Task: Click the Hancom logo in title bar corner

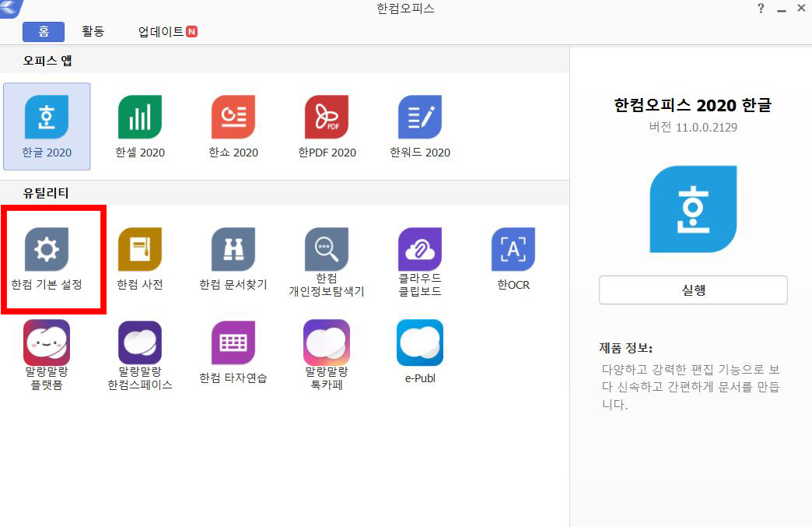Action: coord(12,9)
